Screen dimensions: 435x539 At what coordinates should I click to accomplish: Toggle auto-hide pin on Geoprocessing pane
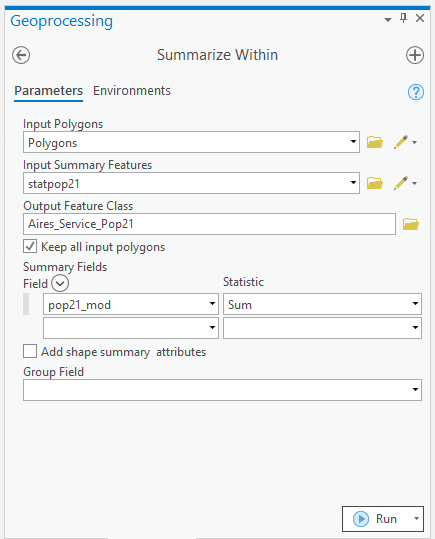click(x=404, y=18)
